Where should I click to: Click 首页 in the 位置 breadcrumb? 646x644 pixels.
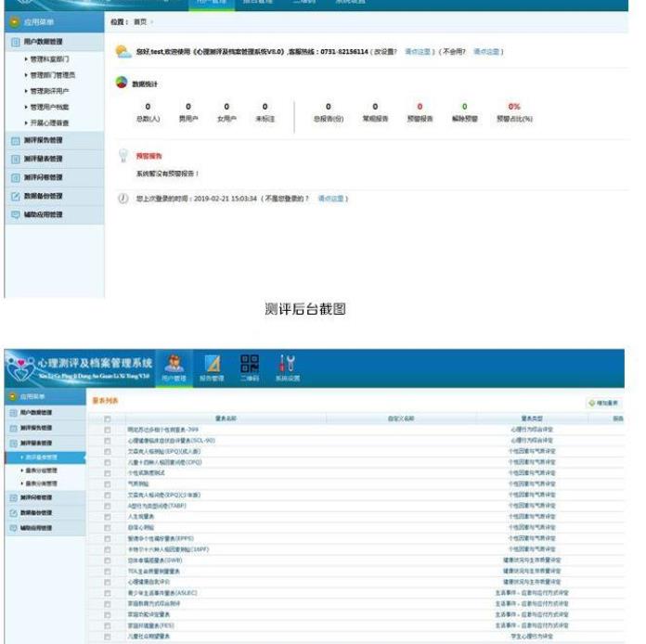[x=140, y=22]
